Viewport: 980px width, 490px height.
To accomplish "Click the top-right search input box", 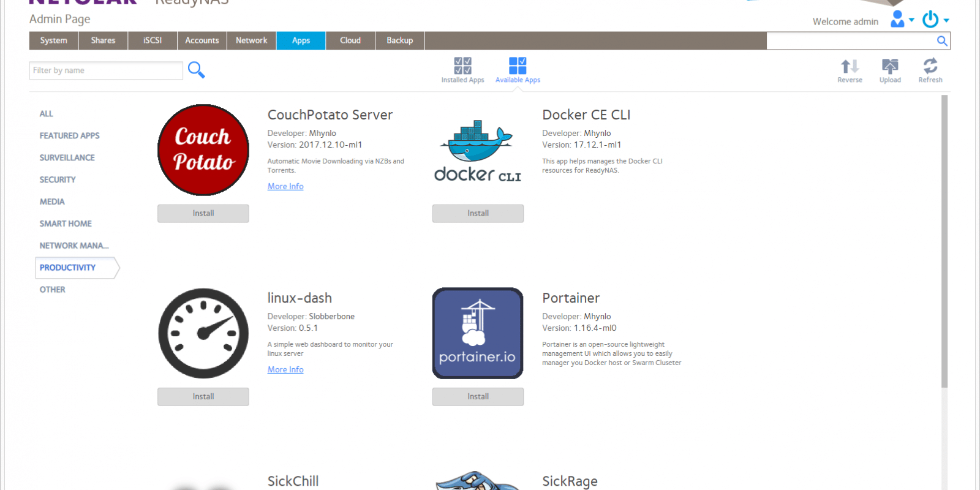I will coord(851,41).
